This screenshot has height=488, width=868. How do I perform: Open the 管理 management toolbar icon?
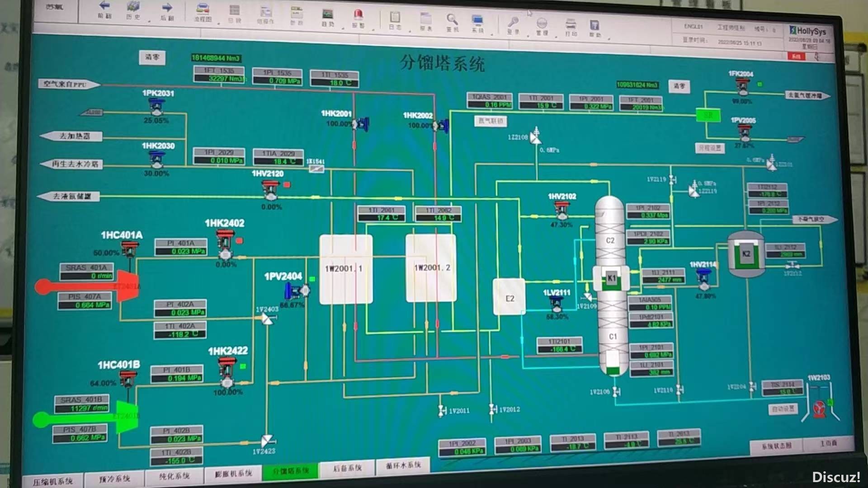tap(542, 23)
